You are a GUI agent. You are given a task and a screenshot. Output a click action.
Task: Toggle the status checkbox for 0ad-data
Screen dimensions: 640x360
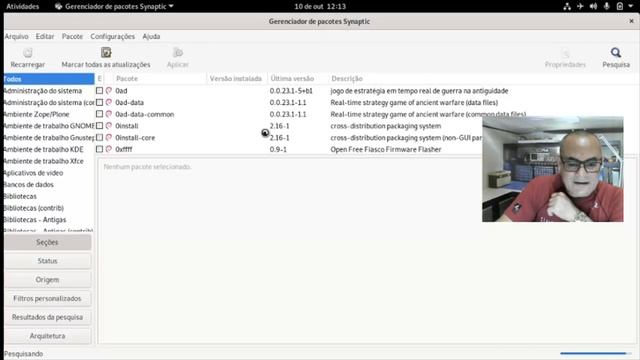[x=99, y=102]
